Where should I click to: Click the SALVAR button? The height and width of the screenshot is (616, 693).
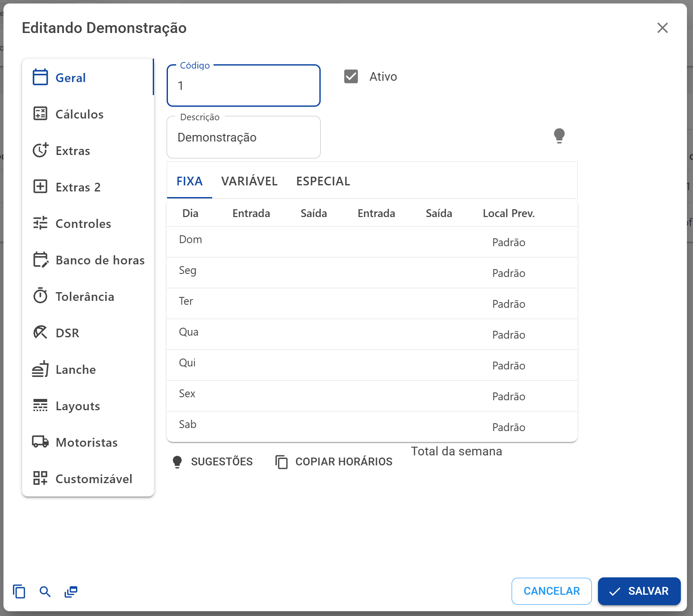pyautogui.click(x=639, y=591)
